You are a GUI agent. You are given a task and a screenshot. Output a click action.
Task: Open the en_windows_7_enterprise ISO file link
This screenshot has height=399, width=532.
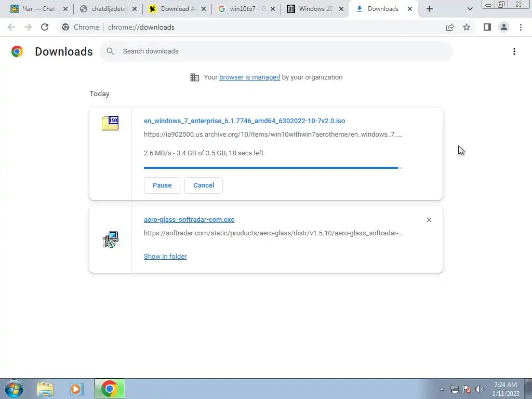244,121
